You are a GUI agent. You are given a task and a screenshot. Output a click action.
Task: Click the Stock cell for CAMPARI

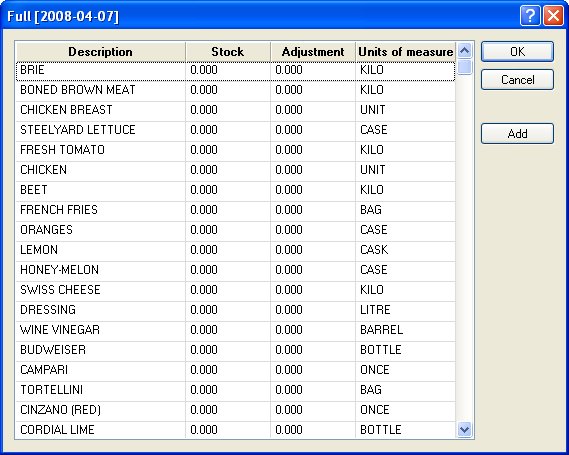[228, 370]
